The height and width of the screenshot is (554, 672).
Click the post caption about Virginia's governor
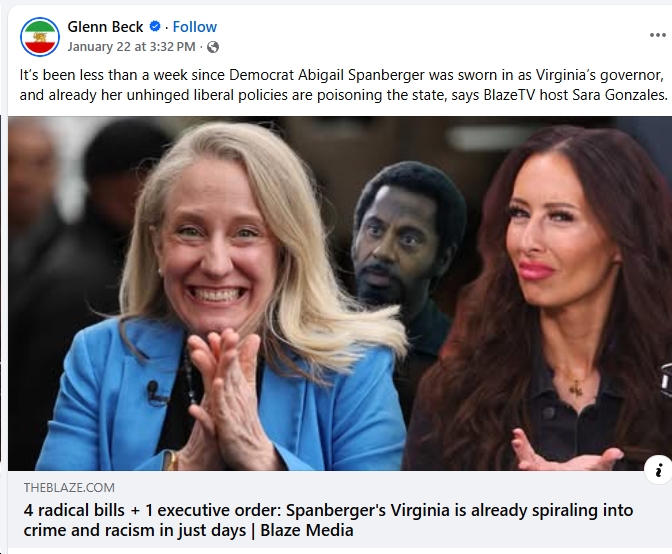pyautogui.click(x=343, y=85)
